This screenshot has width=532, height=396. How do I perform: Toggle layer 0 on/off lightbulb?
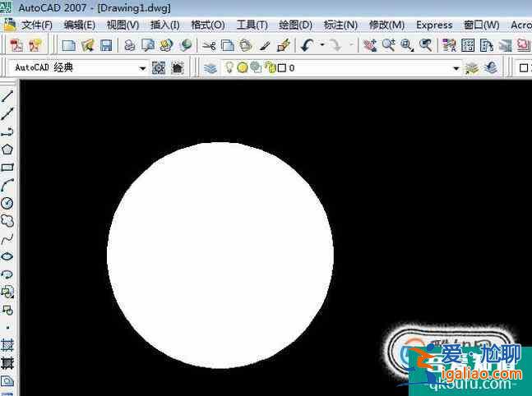tap(229, 68)
